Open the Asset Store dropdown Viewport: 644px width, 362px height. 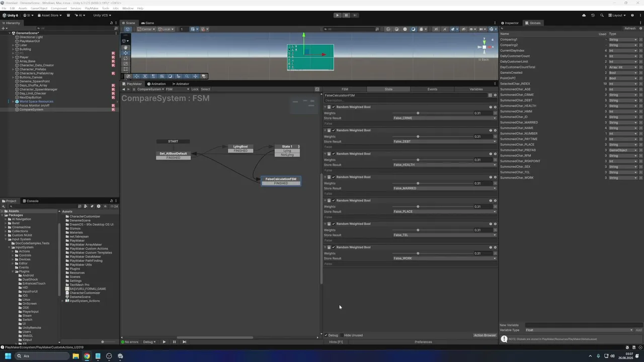click(x=49, y=15)
